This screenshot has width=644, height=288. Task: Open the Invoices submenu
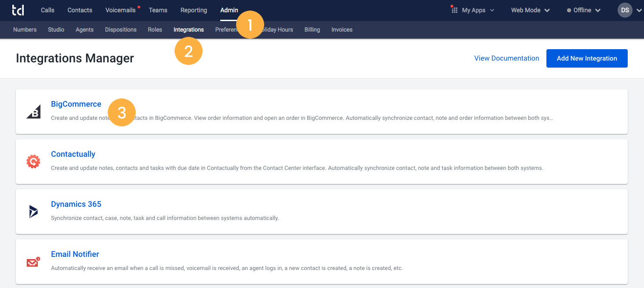[x=342, y=29]
